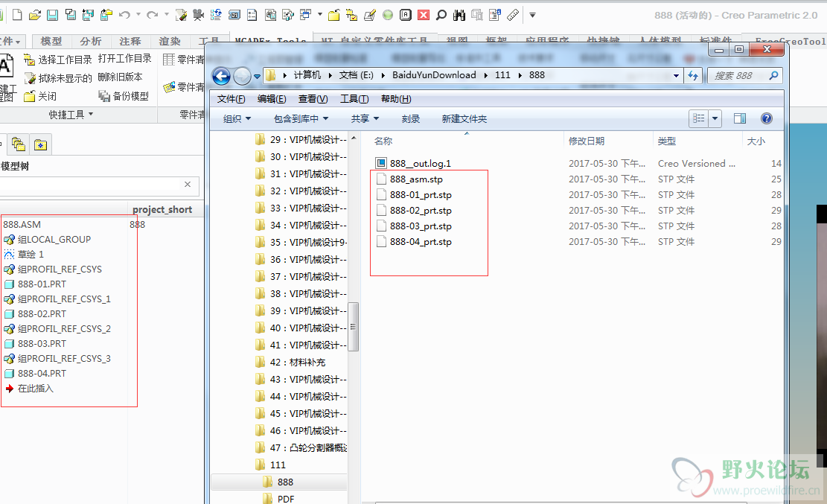Select 888.ASM in the model tree
827x504 pixels.
click(22, 224)
